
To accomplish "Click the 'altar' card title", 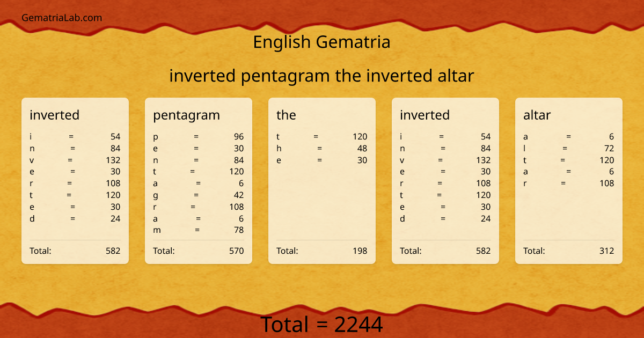I will (537, 115).
